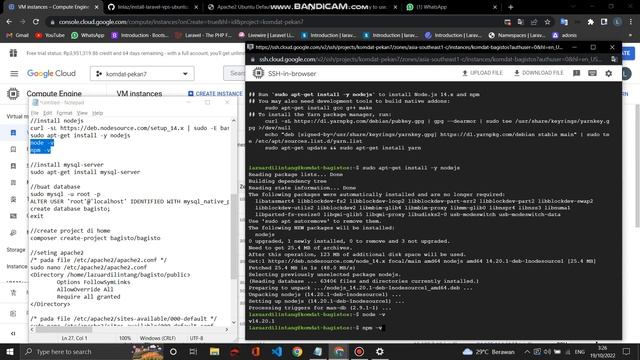Click Notepad horizontal scroll right arrow
This screenshot has height=360, width=640.
[x=227, y=329]
